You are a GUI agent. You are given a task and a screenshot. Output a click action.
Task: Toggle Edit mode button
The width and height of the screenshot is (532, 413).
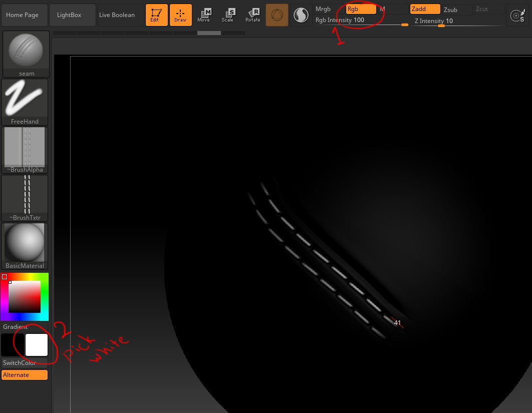pos(156,15)
